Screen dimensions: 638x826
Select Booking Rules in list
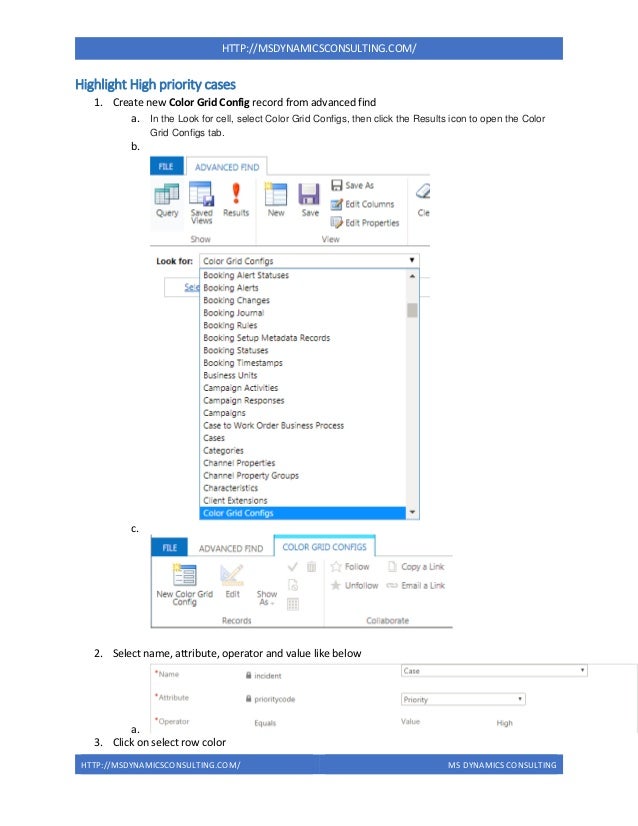[230, 326]
